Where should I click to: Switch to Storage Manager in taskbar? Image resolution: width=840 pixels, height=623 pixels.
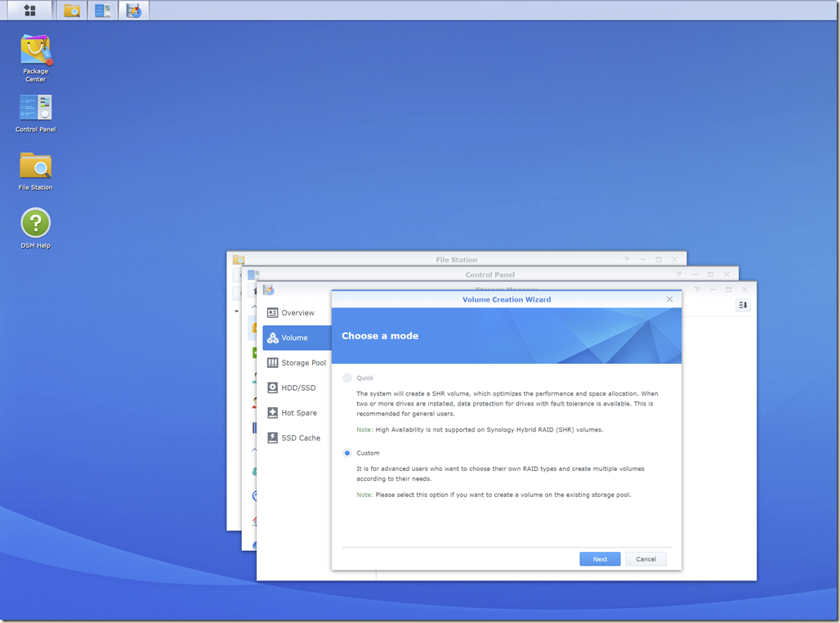coord(134,10)
